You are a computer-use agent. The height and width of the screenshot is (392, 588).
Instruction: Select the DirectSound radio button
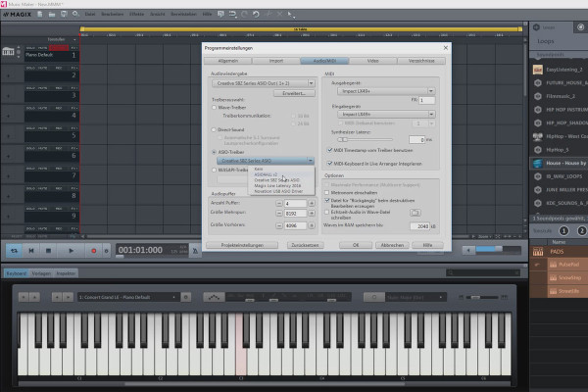click(x=214, y=129)
